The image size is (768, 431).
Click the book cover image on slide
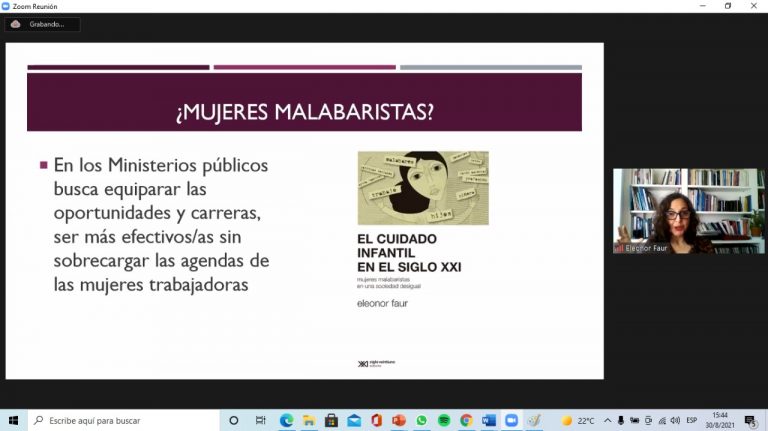pos(423,188)
